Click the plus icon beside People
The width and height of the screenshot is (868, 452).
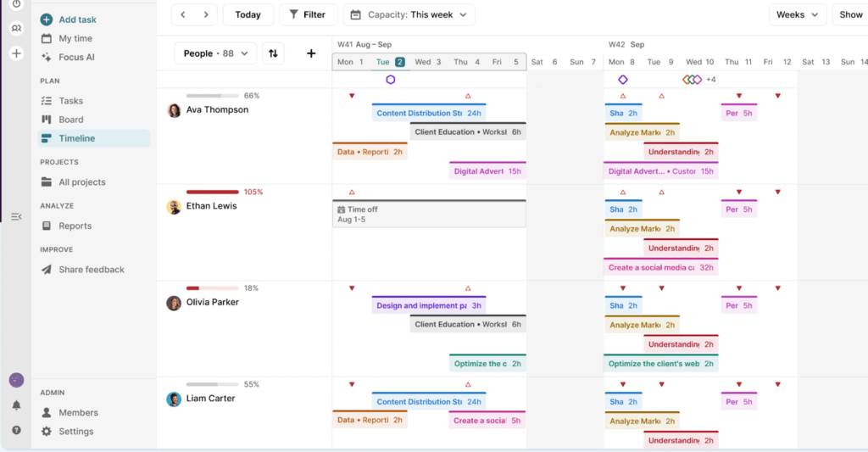pyautogui.click(x=311, y=53)
